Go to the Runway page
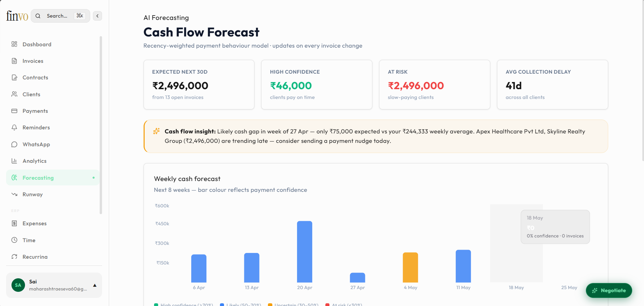This screenshot has width=644, height=306. coord(32,195)
